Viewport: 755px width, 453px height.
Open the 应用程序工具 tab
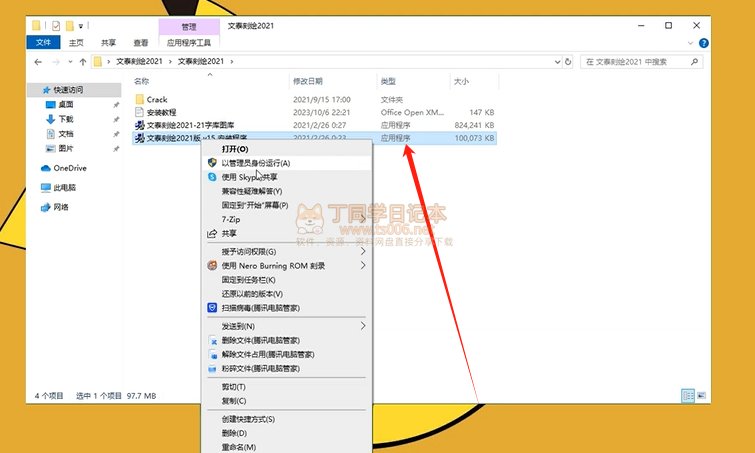pos(189,42)
